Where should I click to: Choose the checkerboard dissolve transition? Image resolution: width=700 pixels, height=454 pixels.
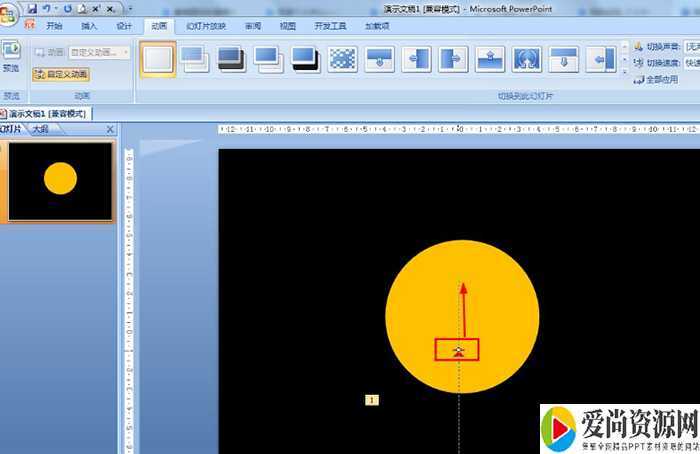pos(343,59)
